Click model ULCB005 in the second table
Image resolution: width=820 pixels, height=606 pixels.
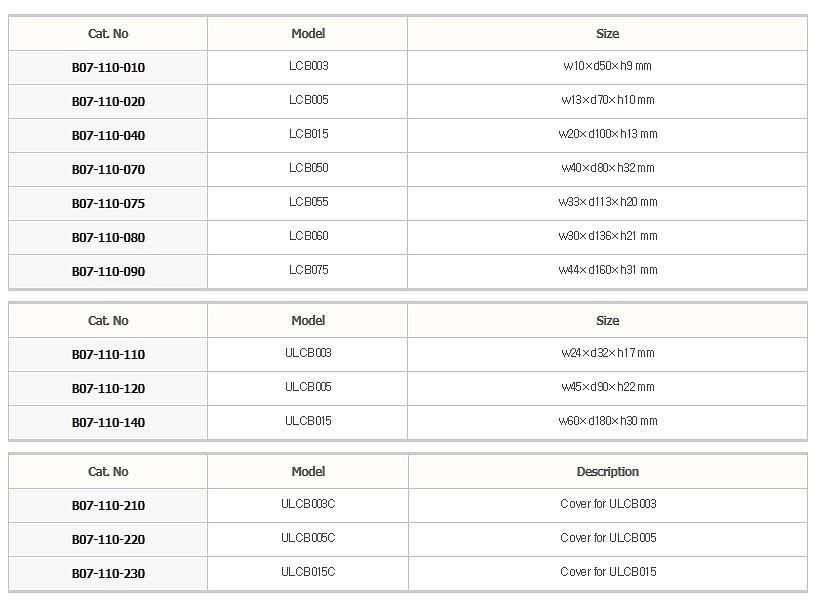pyautogui.click(x=308, y=387)
